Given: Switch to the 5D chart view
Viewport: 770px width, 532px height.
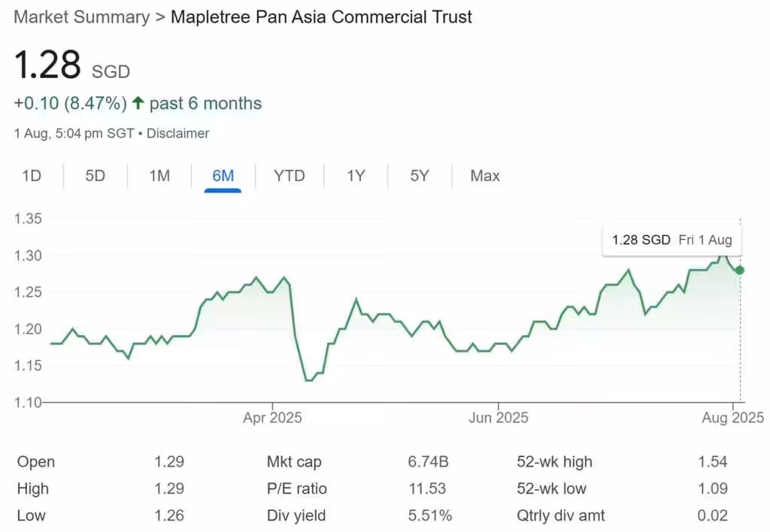Looking at the screenshot, I should pos(95,176).
